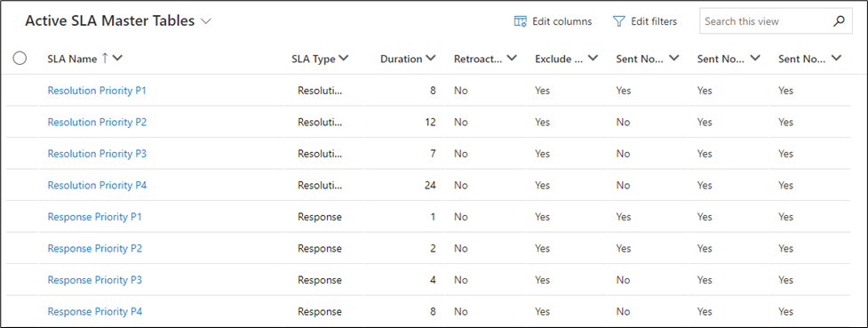Toggle the select-all circle checkbox
The height and width of the screenshot is (328, 868).
pos(20,58)
